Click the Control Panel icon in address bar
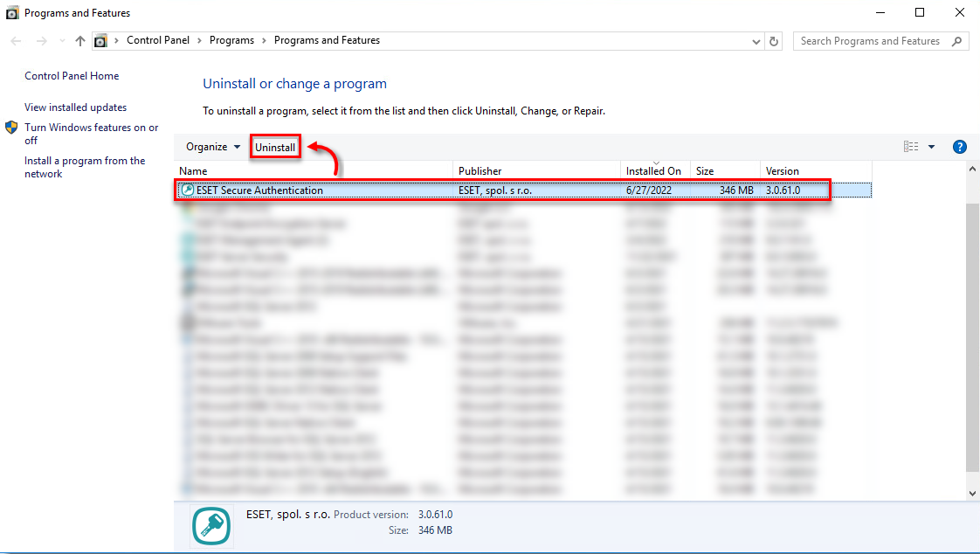The width and height of the screenshot is (980, 554). coord(101,41)
